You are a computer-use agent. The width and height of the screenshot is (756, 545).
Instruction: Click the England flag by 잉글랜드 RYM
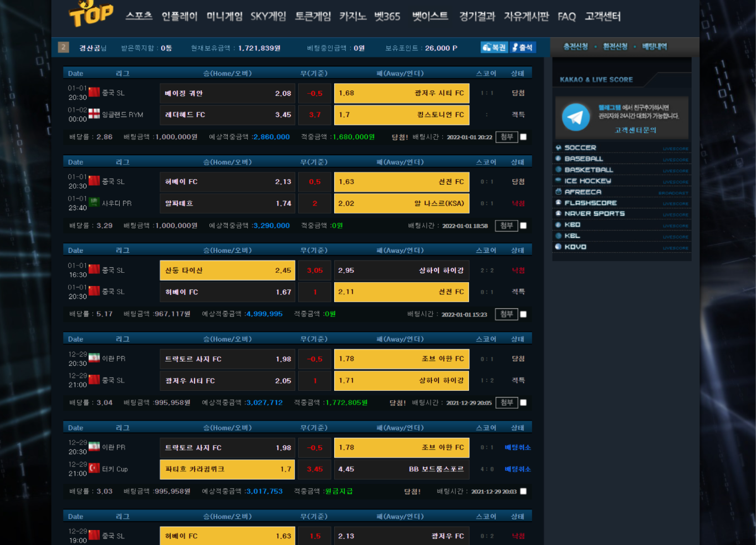tap(94, 114)
